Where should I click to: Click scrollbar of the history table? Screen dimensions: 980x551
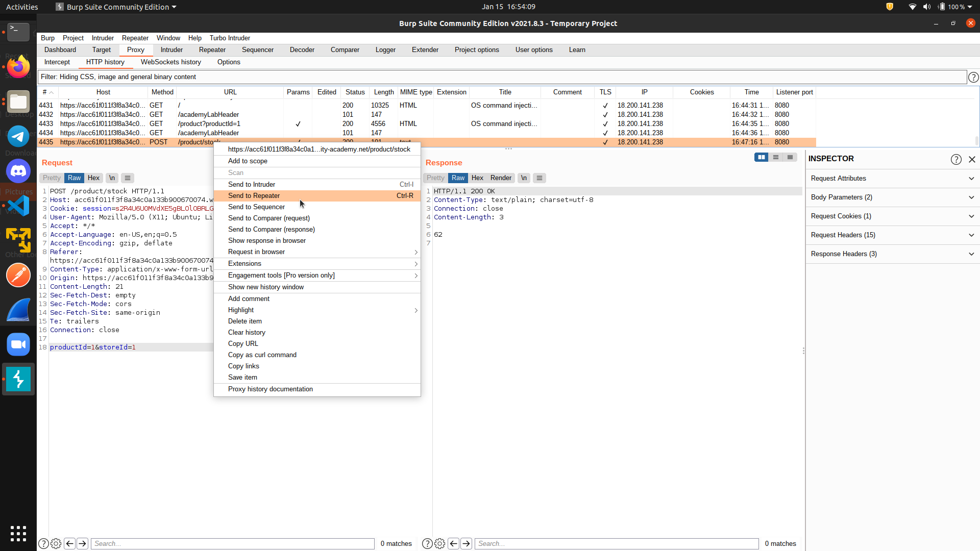pos(976,140)
